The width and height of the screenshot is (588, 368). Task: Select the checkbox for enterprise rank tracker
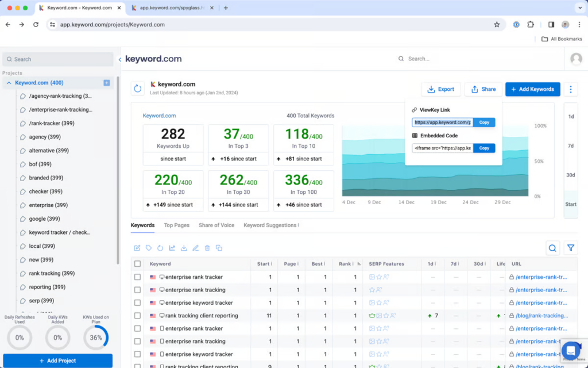[x=138, y=277]
